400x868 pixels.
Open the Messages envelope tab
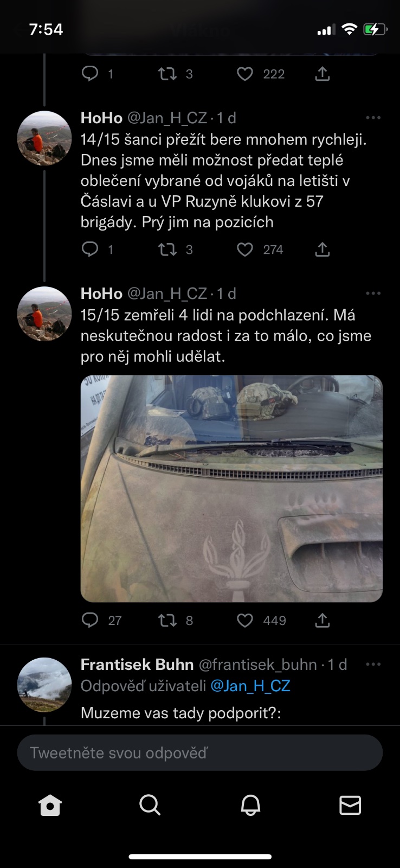coord(350,805)
